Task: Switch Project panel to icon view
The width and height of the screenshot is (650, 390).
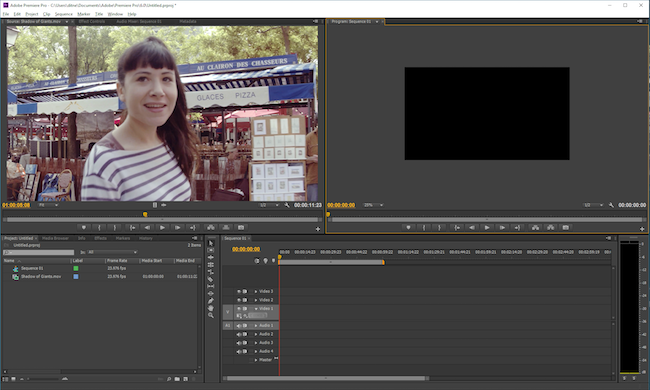Action: 13,379
